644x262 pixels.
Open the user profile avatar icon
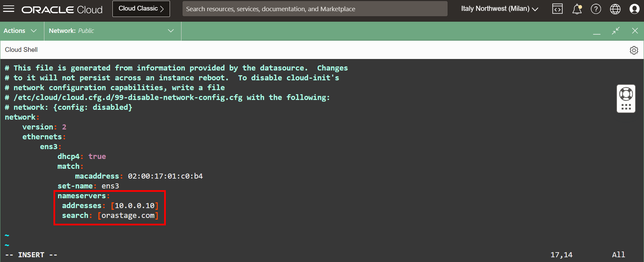point(635,9)
